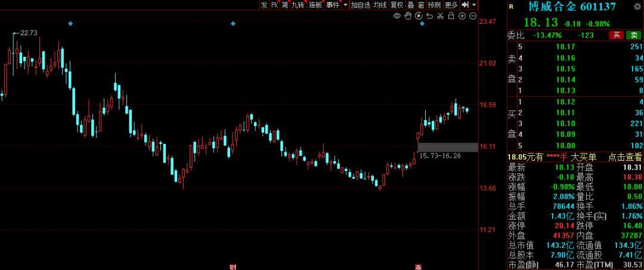Image resolution: width=644 pixels, height=270 pixels.
Task: Click the red 买 buy button
Action: (617, 35)
